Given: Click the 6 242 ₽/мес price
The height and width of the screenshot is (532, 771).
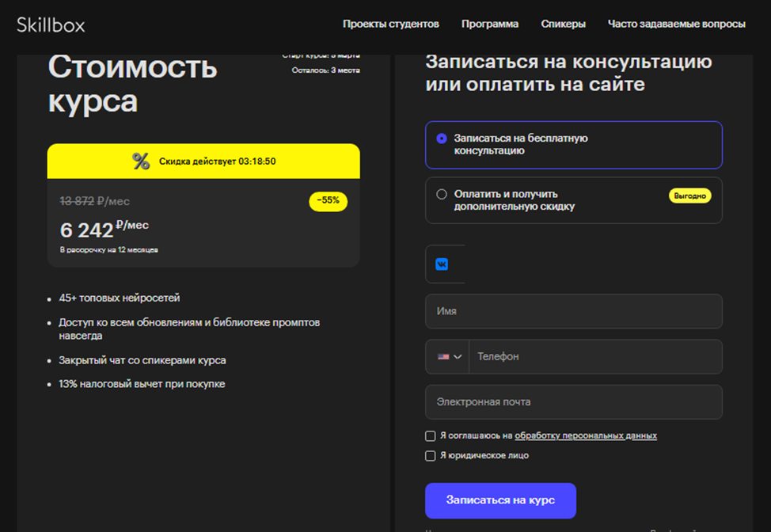Looking at the screenshot, I should [x=104, y=229].
